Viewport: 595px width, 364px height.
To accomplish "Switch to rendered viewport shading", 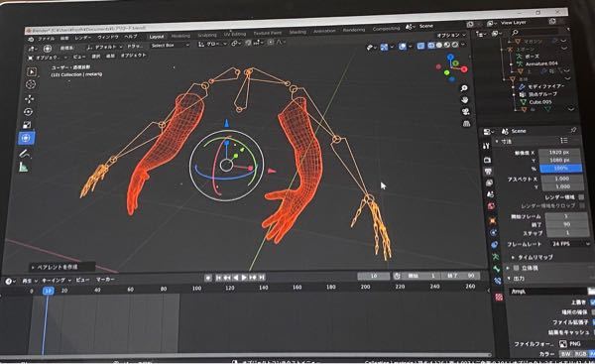I will click(454, 45).
